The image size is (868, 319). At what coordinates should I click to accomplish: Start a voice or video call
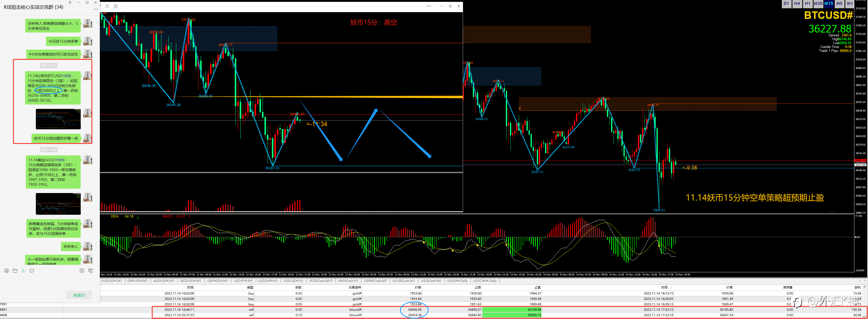coord(90,270)
